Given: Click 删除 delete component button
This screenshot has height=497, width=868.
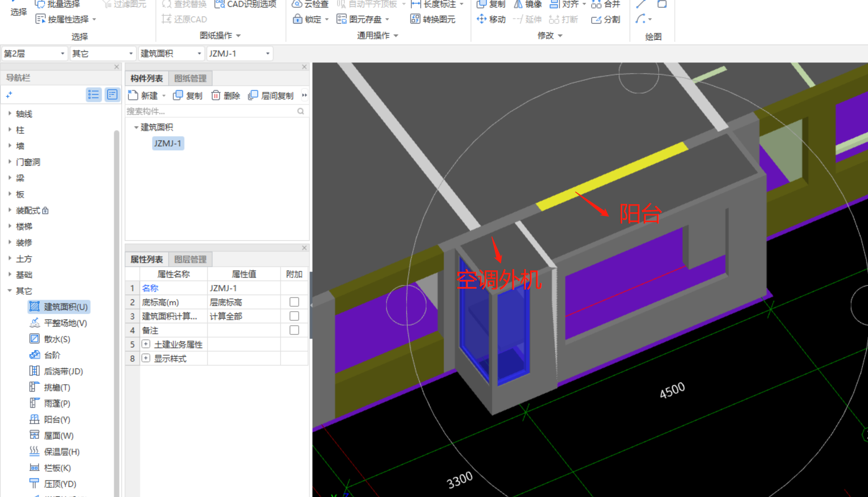Looking at the screenshot, I should [225, 95].
